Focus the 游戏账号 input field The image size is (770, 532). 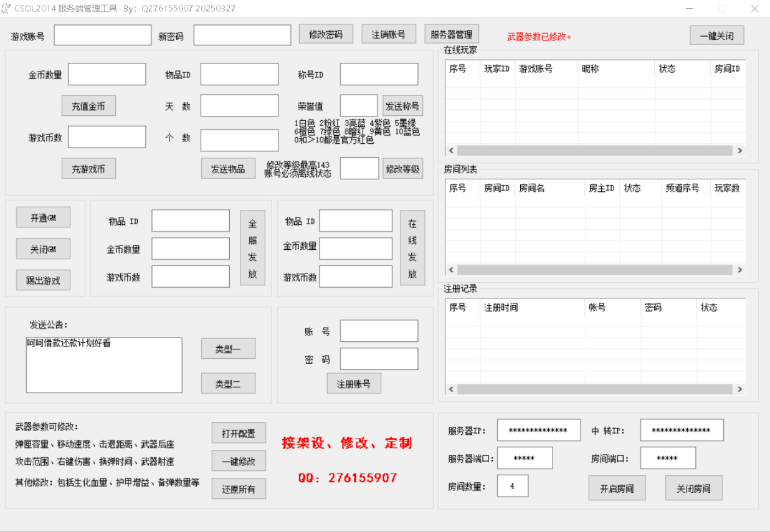pos(103,36)
